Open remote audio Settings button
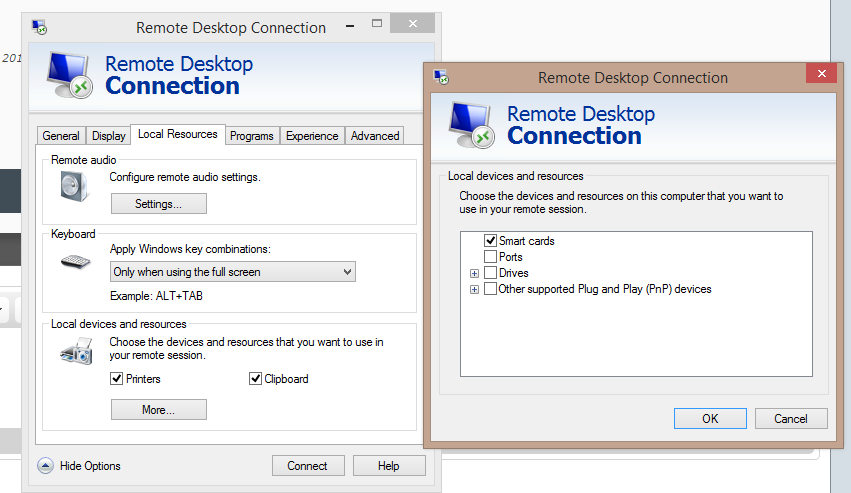Screen dimensions: 851x493 [158, 204]
